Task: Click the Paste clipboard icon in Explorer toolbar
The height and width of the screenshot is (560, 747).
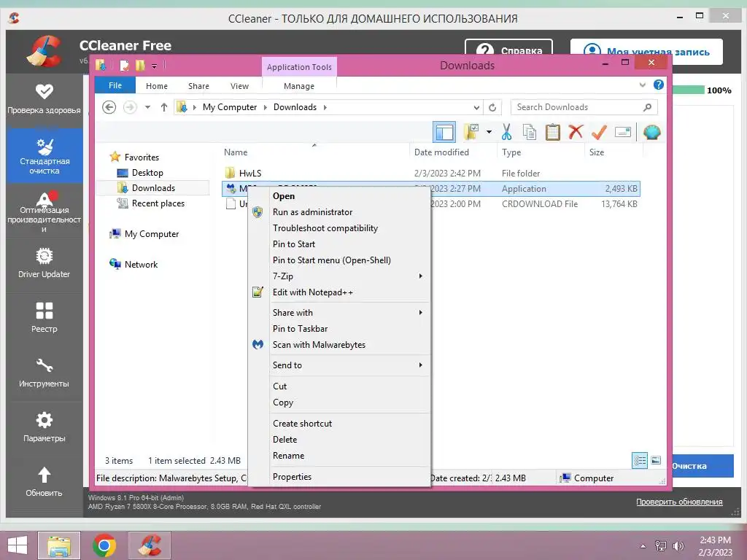Action: coord(553,132)
